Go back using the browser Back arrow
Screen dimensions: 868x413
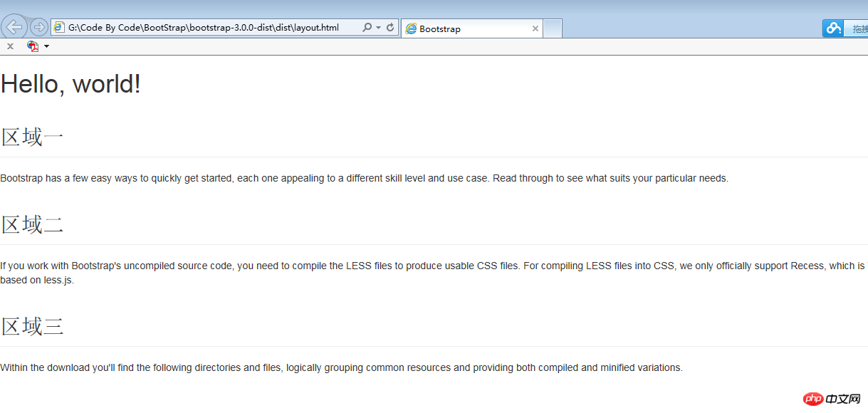pyautogui.click(x=14, y=27)
